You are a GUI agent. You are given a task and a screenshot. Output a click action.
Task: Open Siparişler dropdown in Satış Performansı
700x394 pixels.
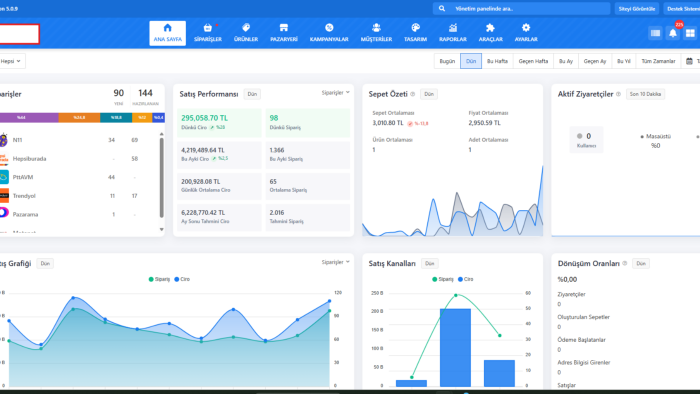tap(335, 93)
